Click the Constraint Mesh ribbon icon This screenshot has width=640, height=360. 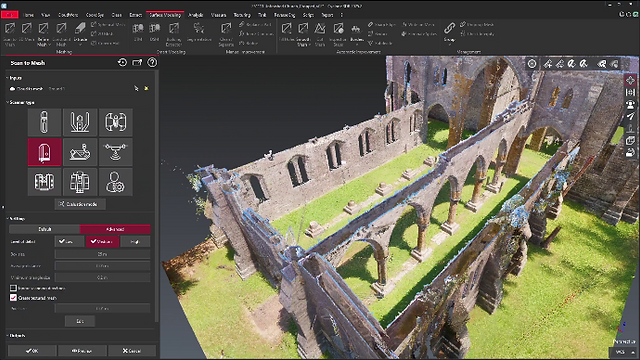pos(61,29)
